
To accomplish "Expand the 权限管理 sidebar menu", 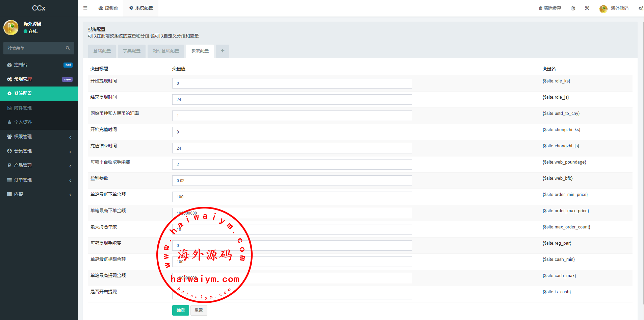I will (38, 137).
